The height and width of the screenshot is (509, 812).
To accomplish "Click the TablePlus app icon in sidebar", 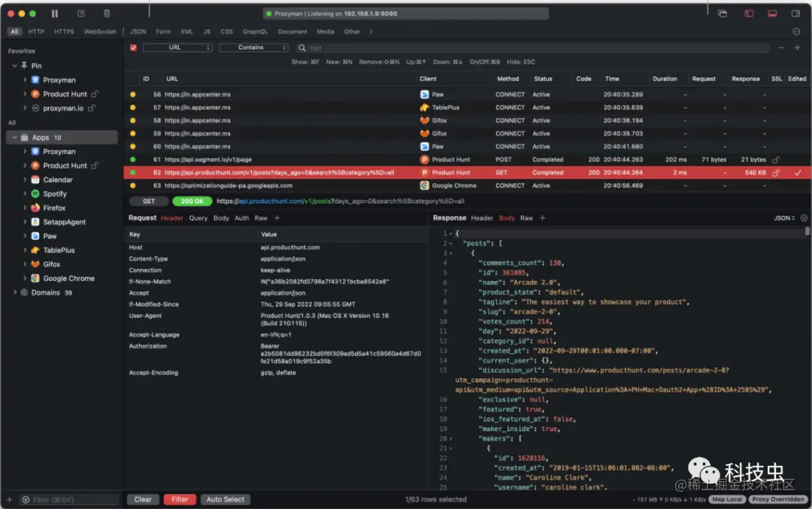I will (35, 250).
